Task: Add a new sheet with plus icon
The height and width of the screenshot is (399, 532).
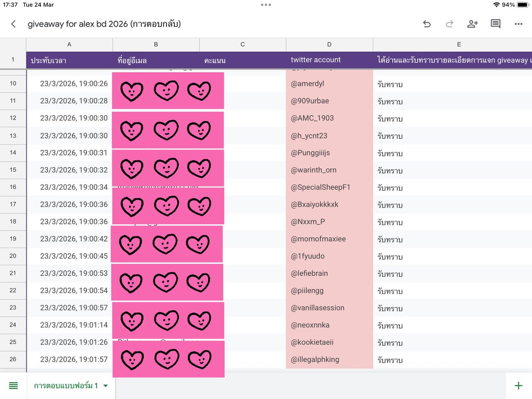Action: 518,386
